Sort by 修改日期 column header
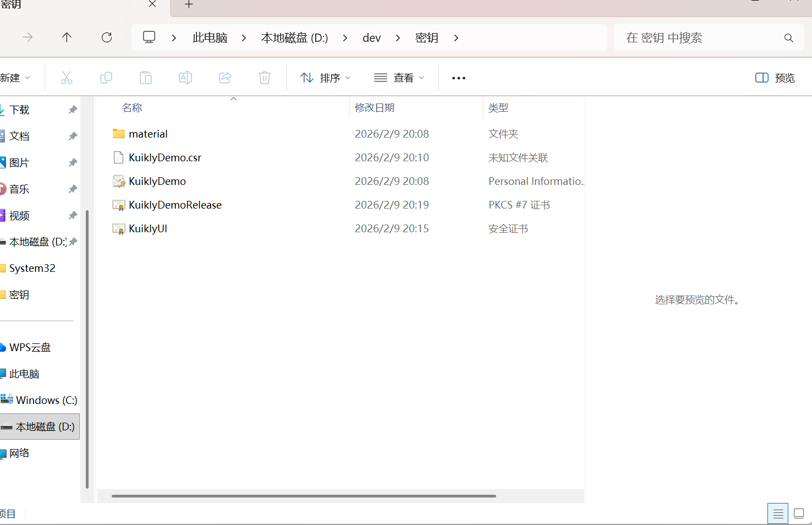Viewport: 812px width, 525px height. [375, 108]
